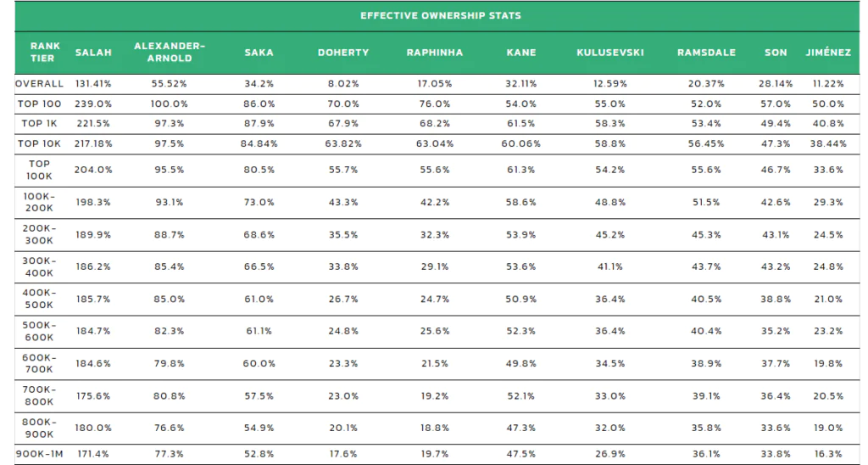Click Salah's overall 131.41% value

pos(93,84)
